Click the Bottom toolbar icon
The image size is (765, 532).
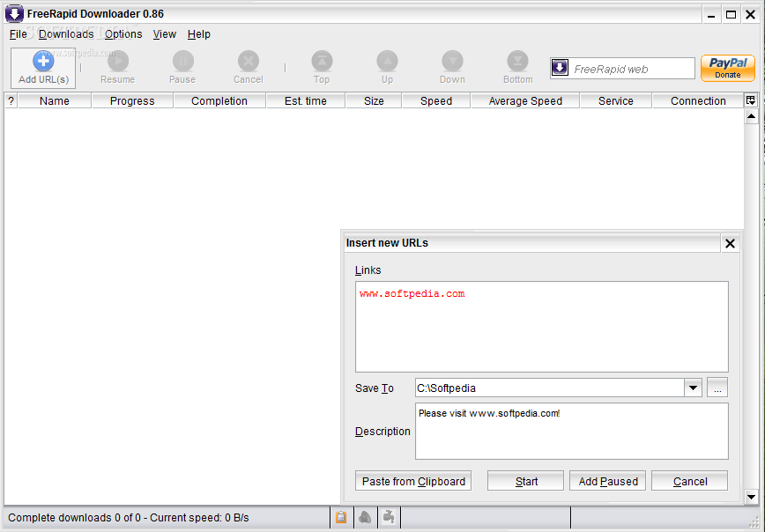[517, 62]
